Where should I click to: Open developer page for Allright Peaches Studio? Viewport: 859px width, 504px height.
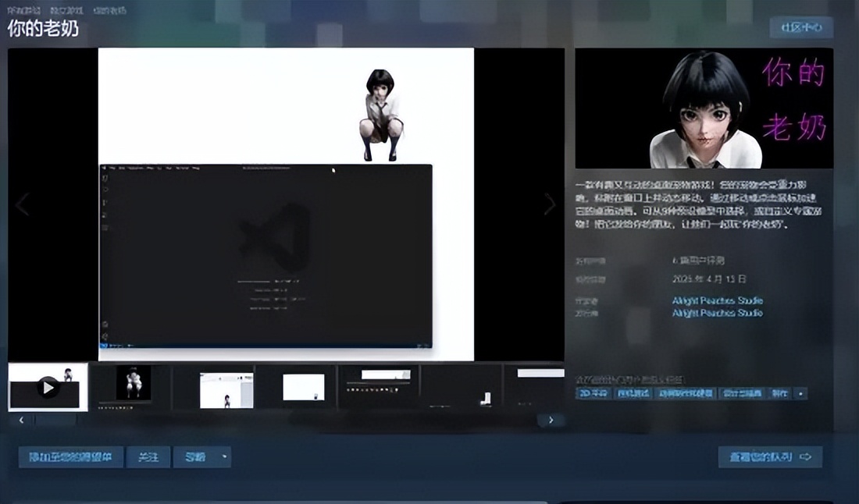pos(718,300)
